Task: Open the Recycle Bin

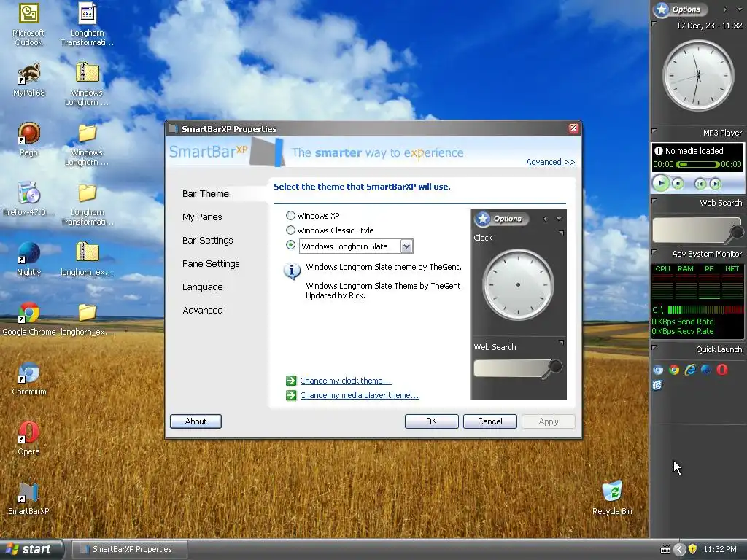Action: pyautogui.click(x=612, y=497)
